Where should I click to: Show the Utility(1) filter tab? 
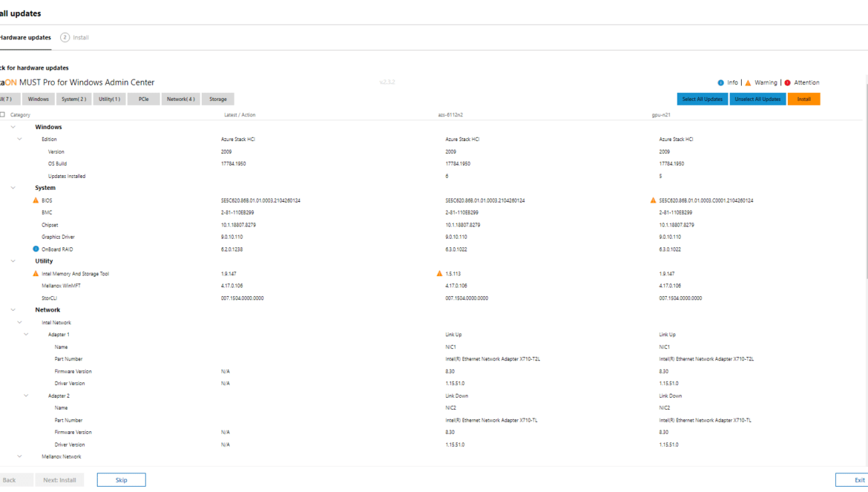click(109, 99)
